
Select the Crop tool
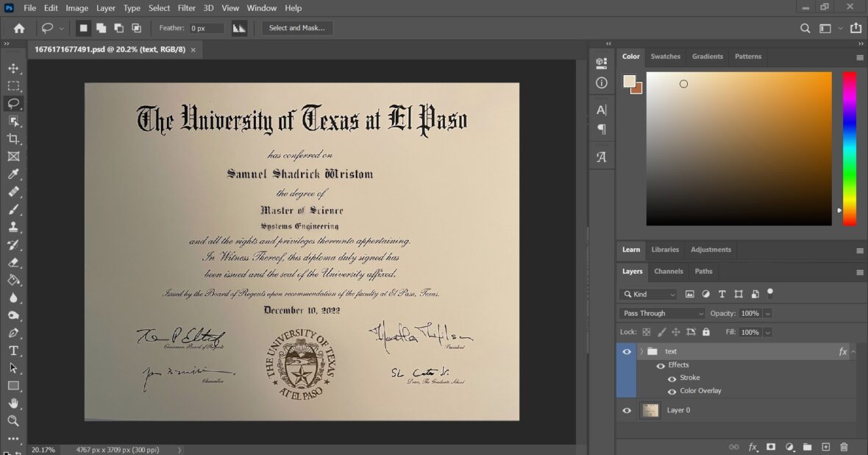13,139
